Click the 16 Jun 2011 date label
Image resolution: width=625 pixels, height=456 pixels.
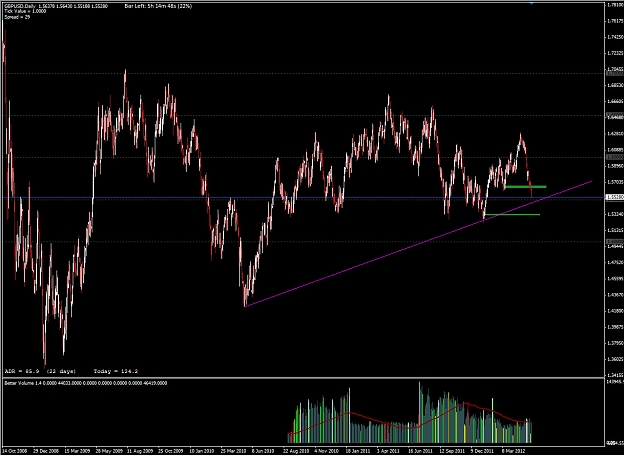[x=421, y=450]
